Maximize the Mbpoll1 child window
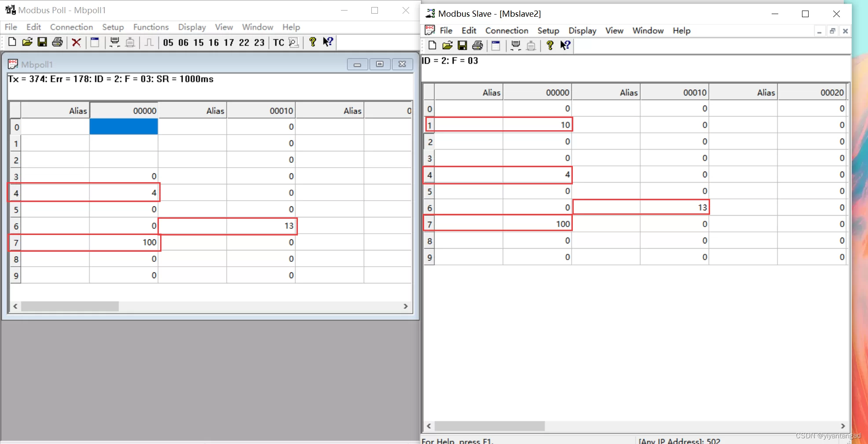 [x=380, y=64]
